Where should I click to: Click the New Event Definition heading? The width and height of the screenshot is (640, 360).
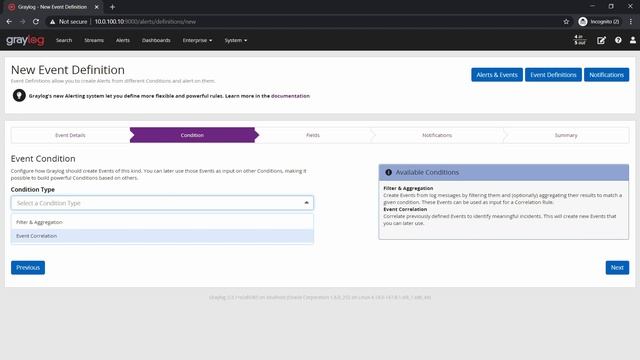point(68,70)
